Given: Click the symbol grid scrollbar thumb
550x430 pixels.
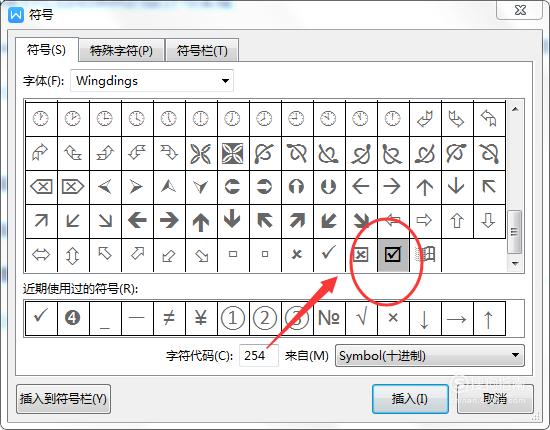Looking at the screenshot, I should (515, 231).
